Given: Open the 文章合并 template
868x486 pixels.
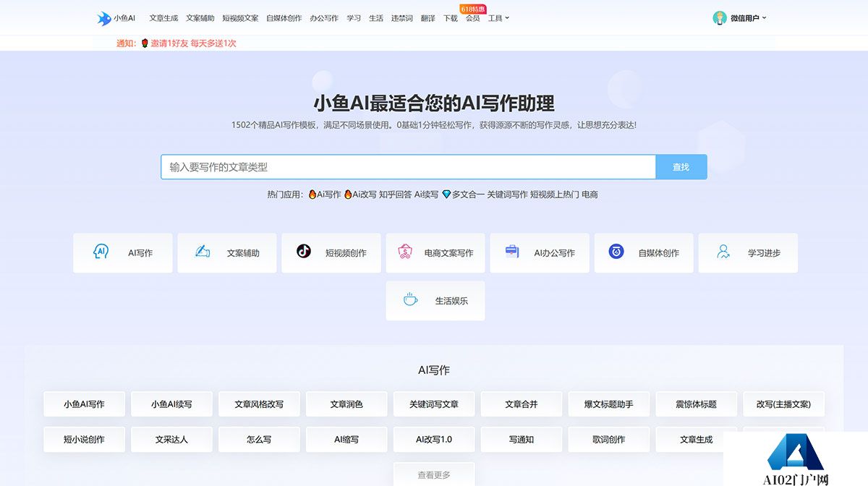Looking at the screenshot, I should point(522,404).
